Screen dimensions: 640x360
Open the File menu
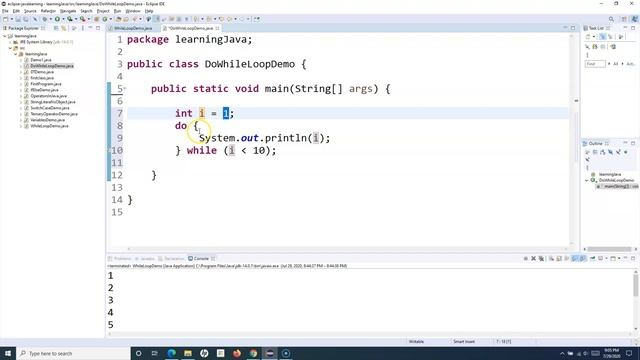point(5,11)
